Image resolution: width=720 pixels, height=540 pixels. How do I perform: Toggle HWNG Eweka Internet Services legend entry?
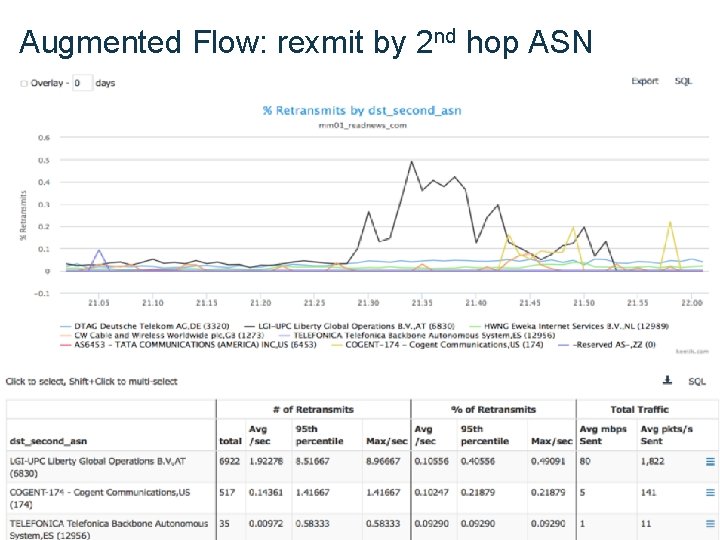[569, 326]
